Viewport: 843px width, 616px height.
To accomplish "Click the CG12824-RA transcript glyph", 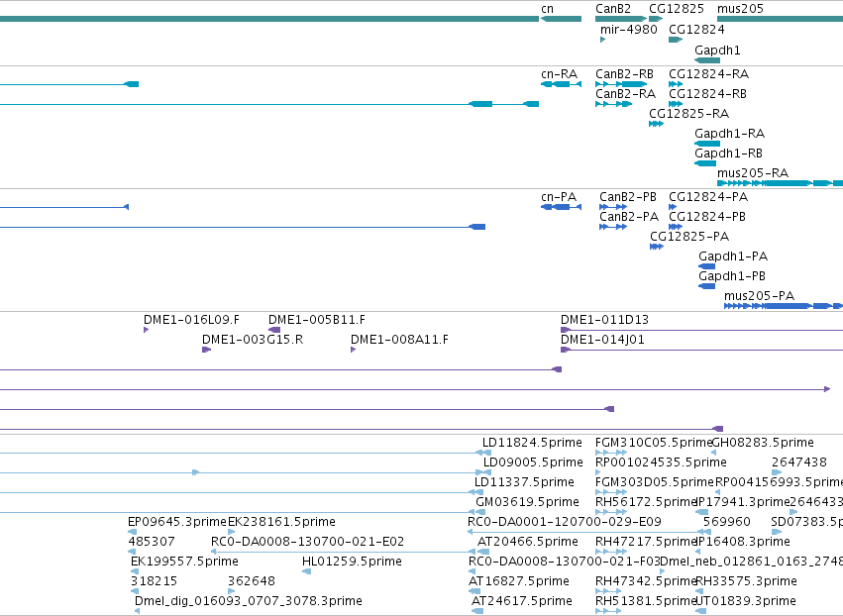I will pyautogui.click(x=676, y=84).
